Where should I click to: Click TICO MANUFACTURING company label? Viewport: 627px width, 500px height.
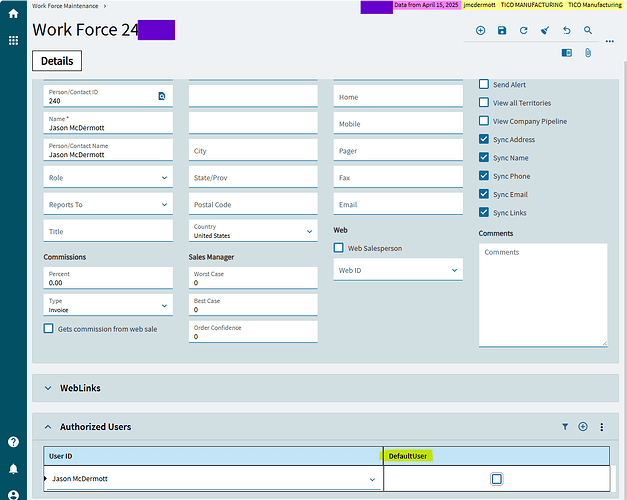[x=531, y=5]
